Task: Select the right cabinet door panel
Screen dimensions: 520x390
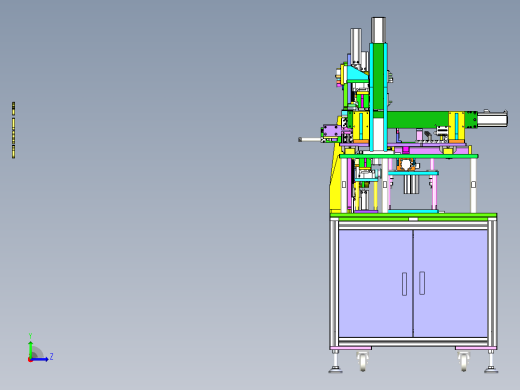Action: tap(451, 283)
